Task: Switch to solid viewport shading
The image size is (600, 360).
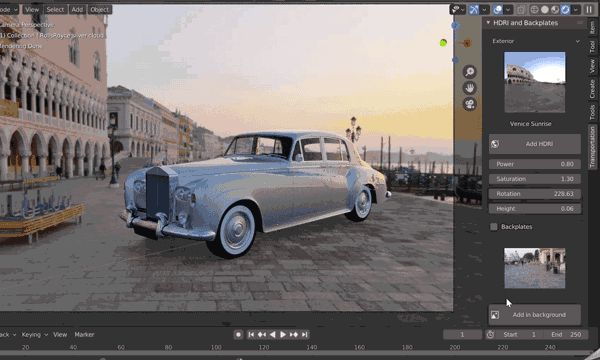Action: pyautogui.click(x=545, y=10)
